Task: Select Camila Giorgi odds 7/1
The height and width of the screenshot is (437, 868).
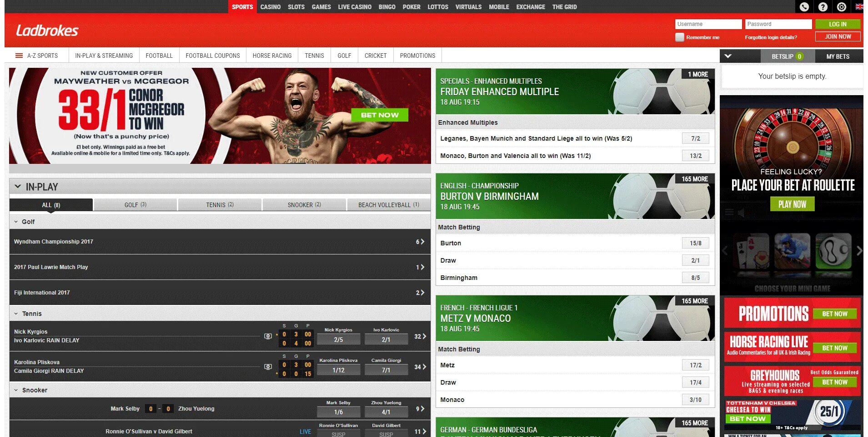Action: tap(386, 370)
